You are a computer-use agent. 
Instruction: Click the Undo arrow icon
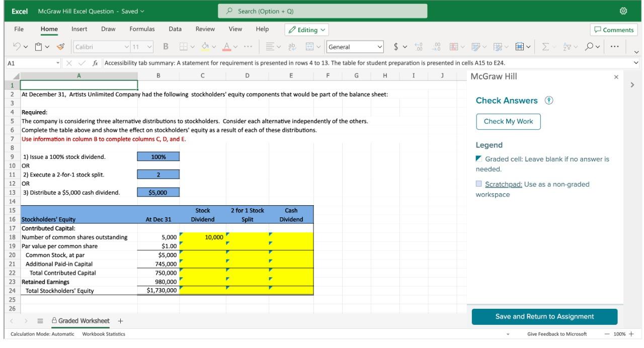[16, 47]
